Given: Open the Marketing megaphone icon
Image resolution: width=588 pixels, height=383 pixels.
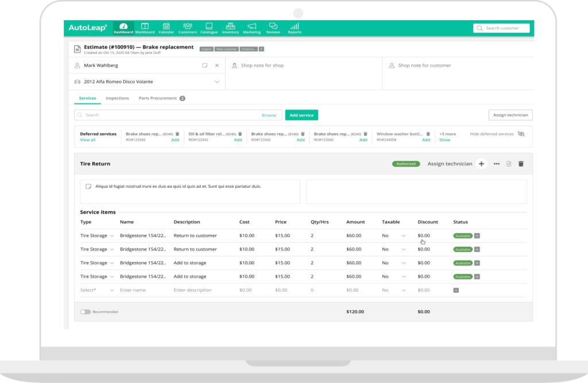Looking at the screenshot, I should click(252, 28).
